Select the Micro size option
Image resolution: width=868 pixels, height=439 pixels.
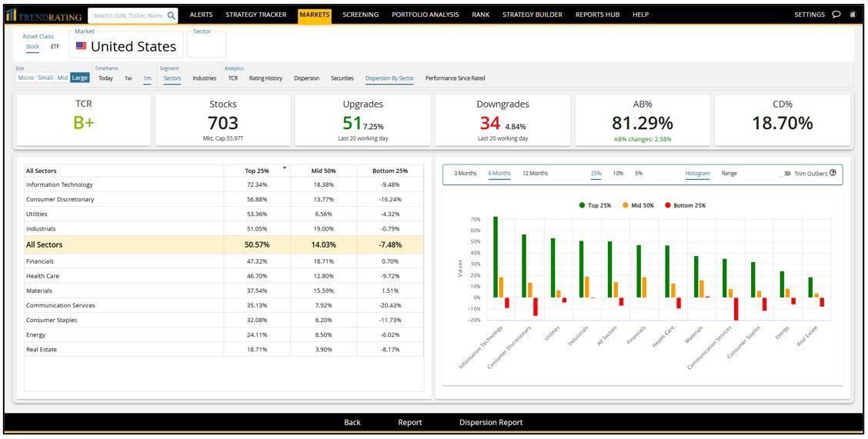coord(26,78)
